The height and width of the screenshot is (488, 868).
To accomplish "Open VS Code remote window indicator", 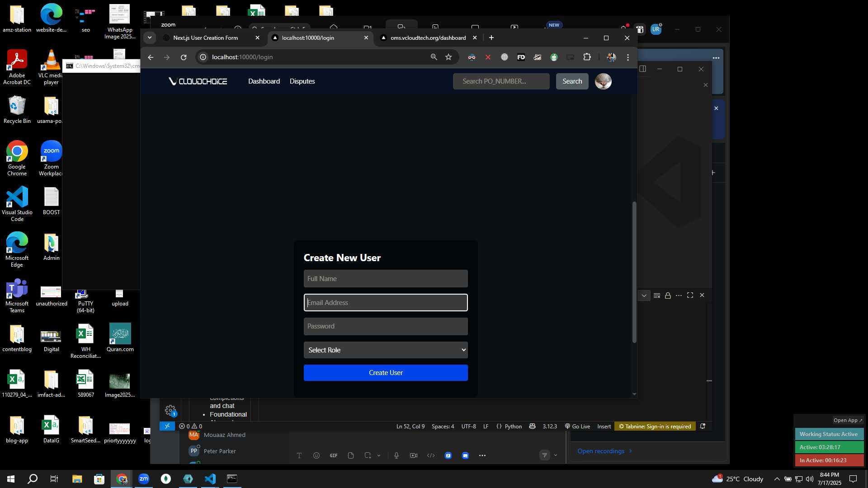I will tap(167, 426).
